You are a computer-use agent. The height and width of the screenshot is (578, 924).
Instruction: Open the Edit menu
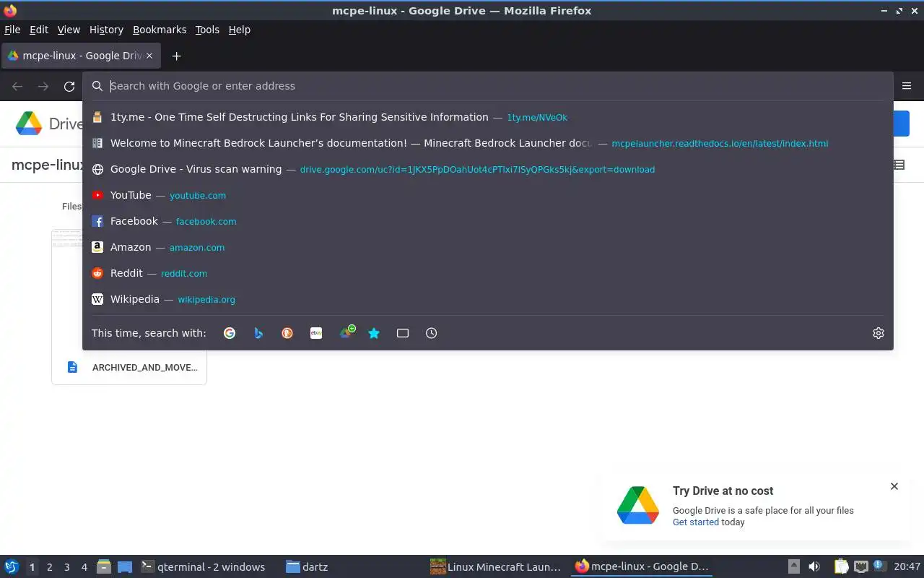click(x=39, y=30)
